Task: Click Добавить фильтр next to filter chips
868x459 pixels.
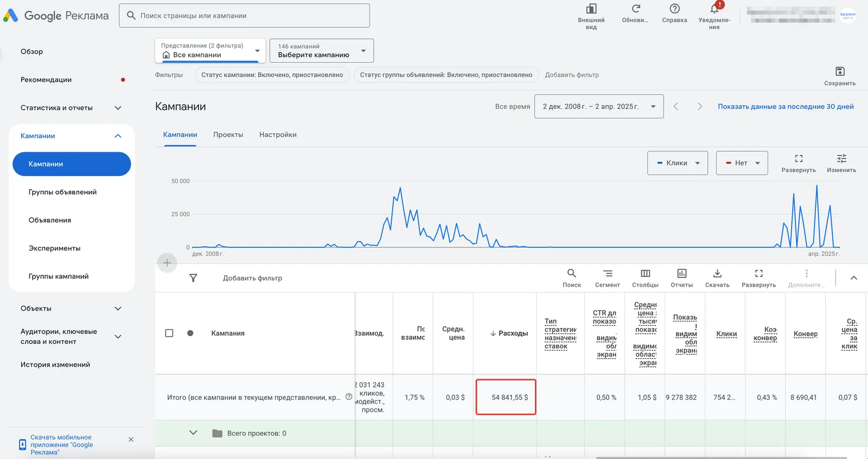Action: point(572,75)
